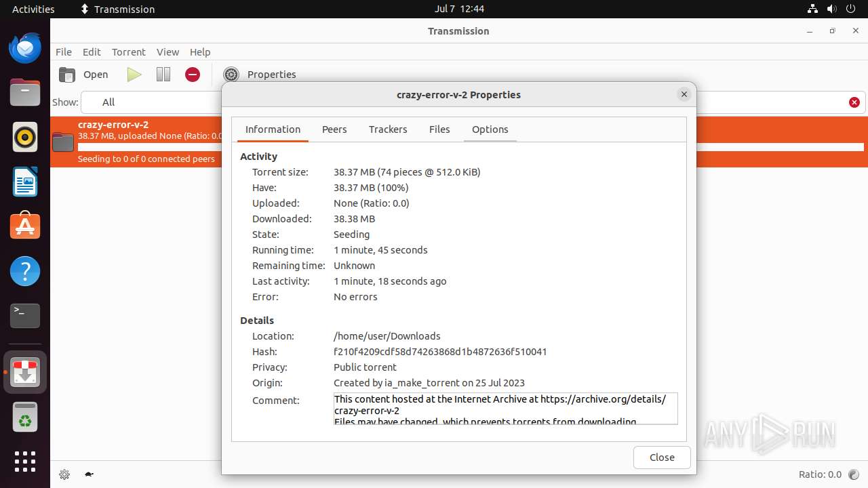
Task: Launch LibreOffice Writer from the dock
Action: pyautogui.click(x=25, y=182)
